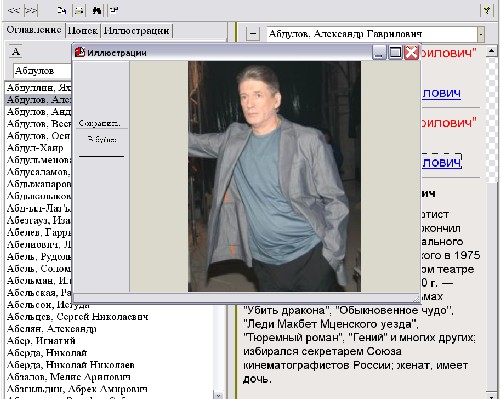The image size is (500, 399).
Task: Click the binoculars search toolbar icon
Action: [x=97, y=10]
